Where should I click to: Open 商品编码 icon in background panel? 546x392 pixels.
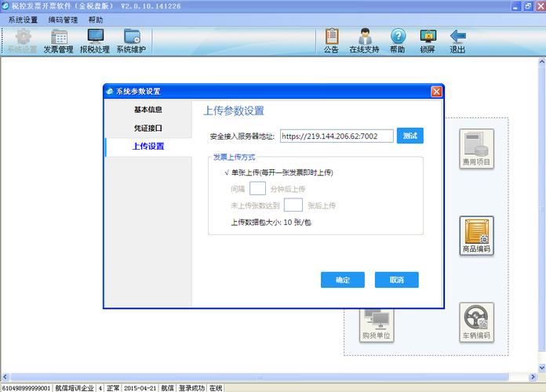476,236
